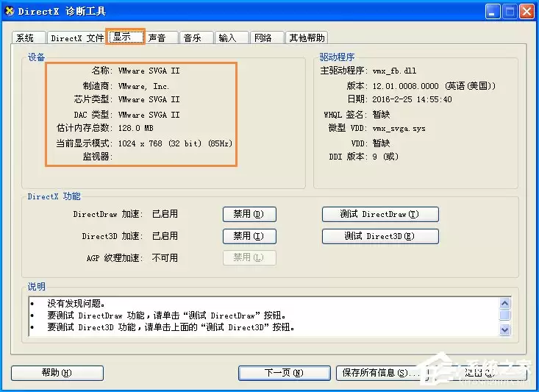Close the DirectX diagnostic window
Image resolution: width=539 pixels, height=392 pixels.
526,12
